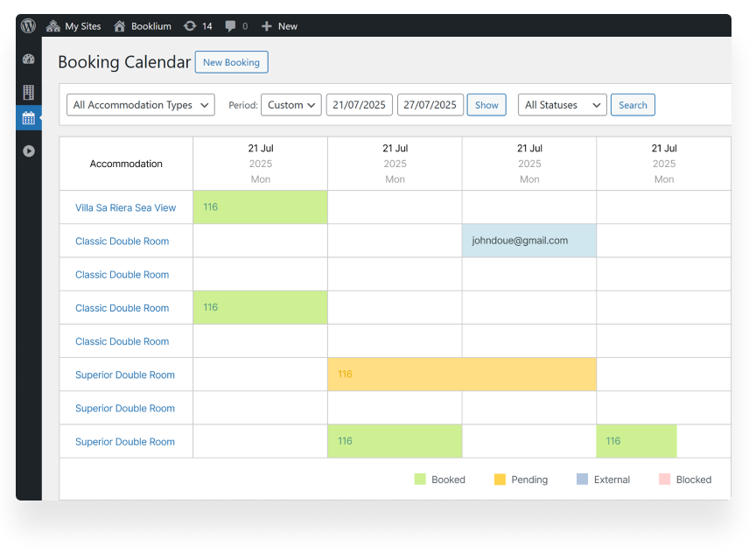Expand the All Accommodation Types dropdown
The image size is (756, 560).
140,105
